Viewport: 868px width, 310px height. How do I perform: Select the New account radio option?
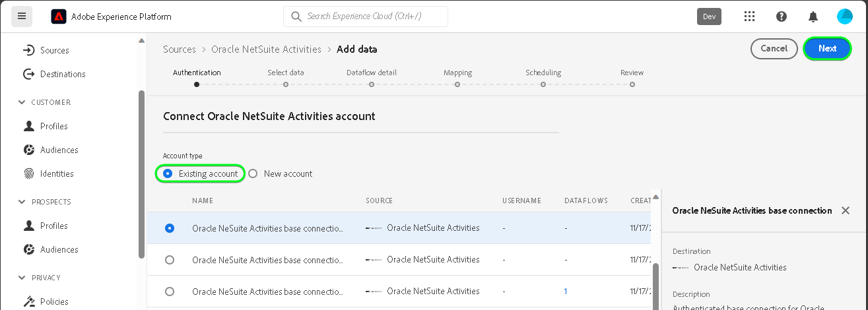253,173
